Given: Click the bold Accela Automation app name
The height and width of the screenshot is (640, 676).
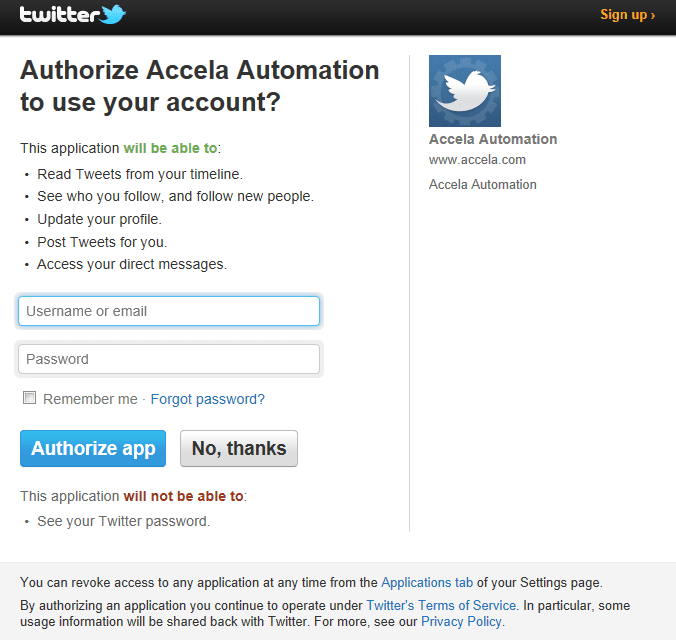Looking at the screenshot, I should point(493,139).
